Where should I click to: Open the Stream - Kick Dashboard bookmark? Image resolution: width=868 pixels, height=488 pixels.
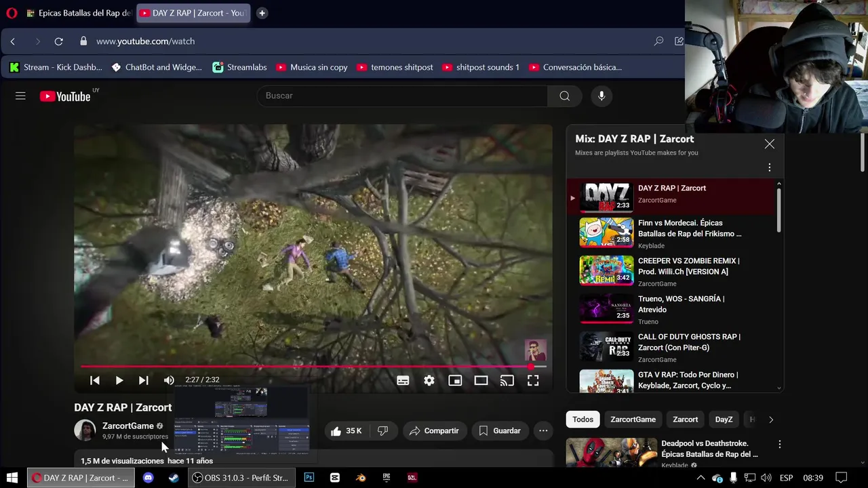56,67
